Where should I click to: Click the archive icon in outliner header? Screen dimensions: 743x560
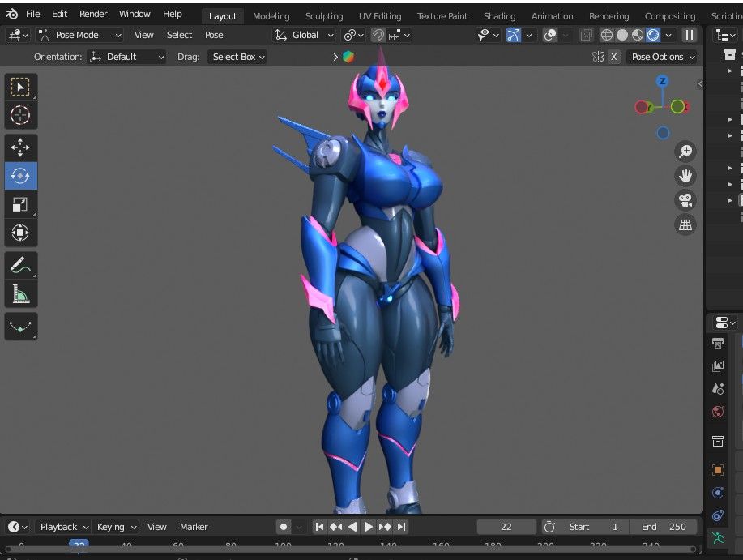click(730, 55)
